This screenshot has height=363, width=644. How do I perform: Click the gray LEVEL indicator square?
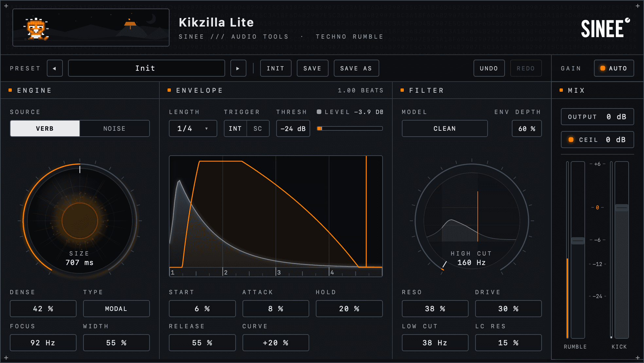(x=319, y=112)
